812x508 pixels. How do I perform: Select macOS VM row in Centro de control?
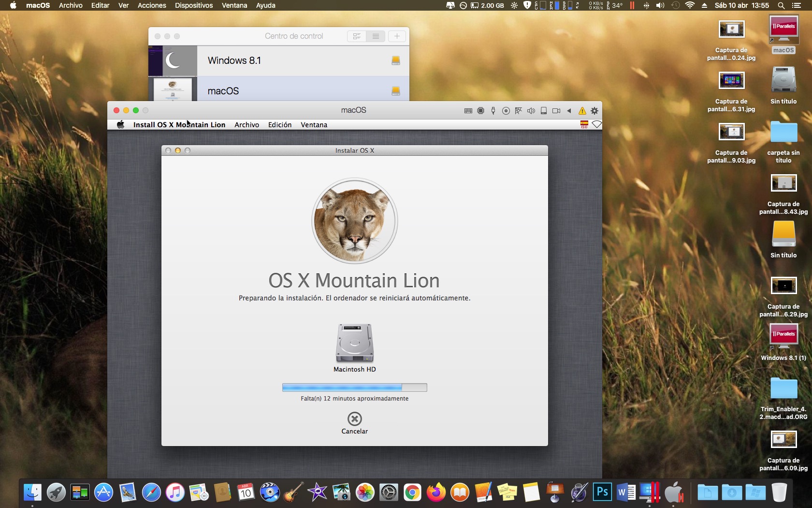(279, 89)
